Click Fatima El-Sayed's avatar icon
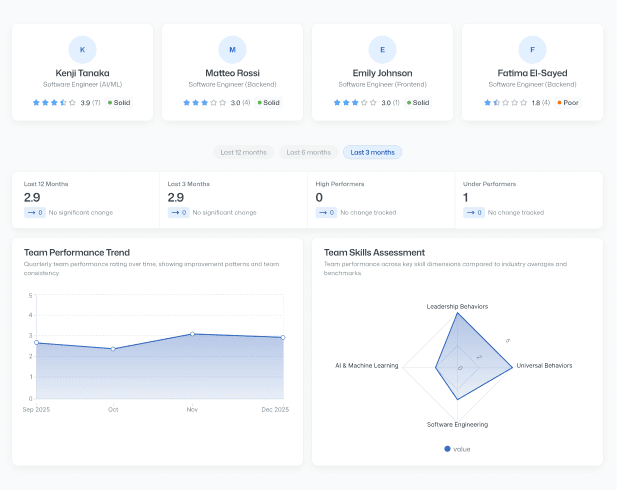 coord(532,49)
